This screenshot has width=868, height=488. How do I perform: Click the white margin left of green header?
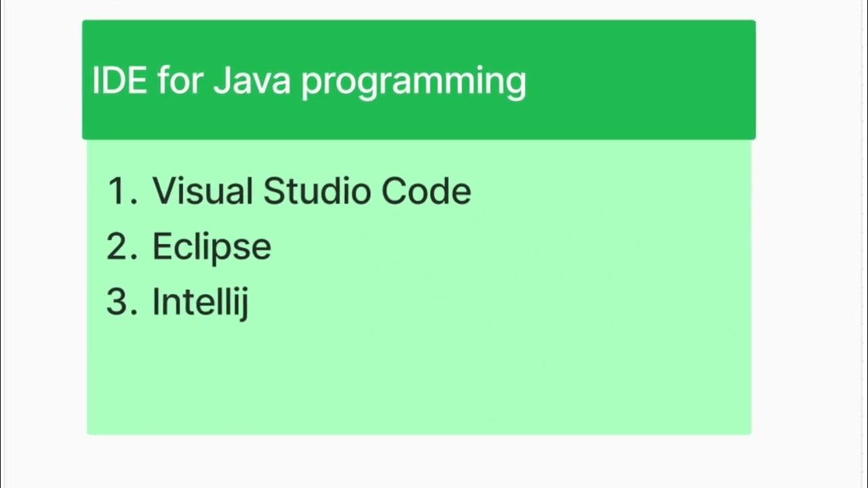coord(41,81)
